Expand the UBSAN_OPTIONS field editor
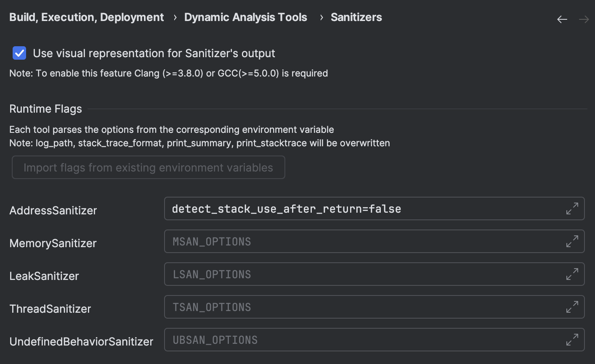595x364 pixels. coord(571,340)
